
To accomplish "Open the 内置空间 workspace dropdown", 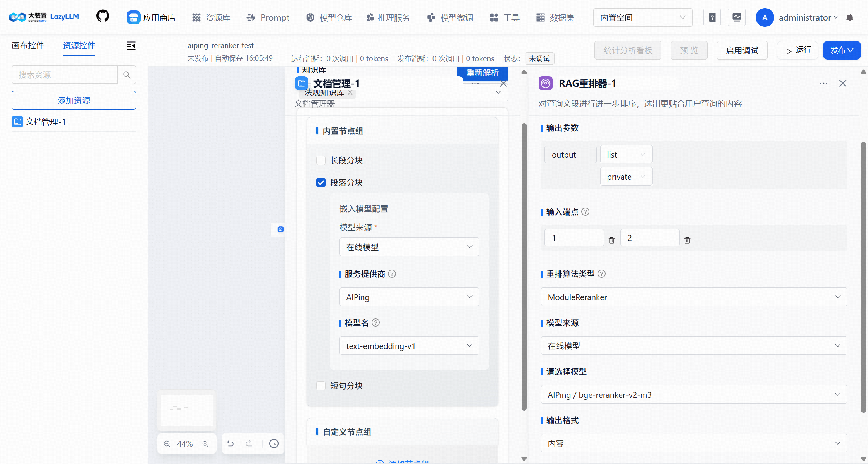I will pos(642,17).
